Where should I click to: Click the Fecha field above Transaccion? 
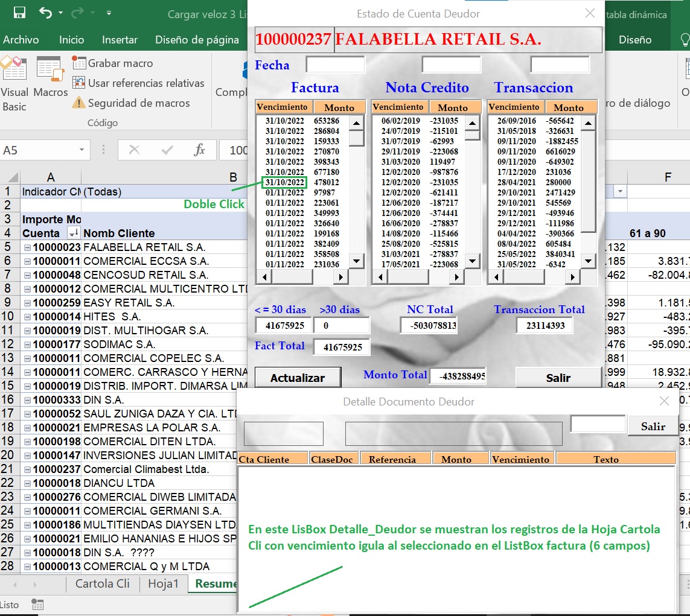560,65
